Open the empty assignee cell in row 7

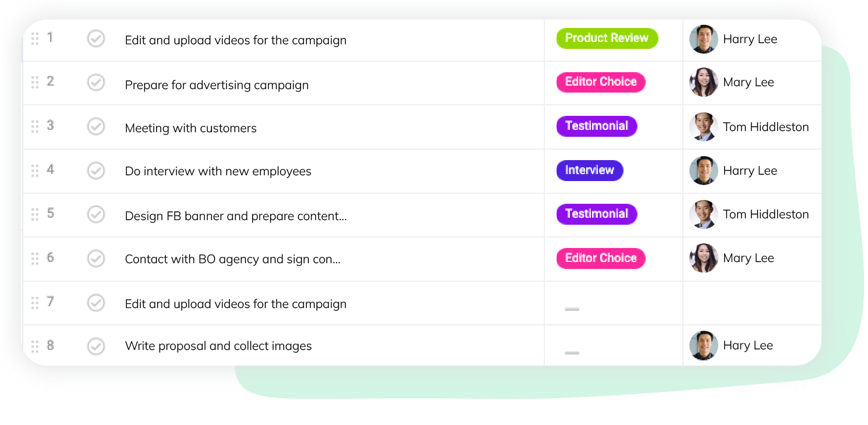point(752,303)
